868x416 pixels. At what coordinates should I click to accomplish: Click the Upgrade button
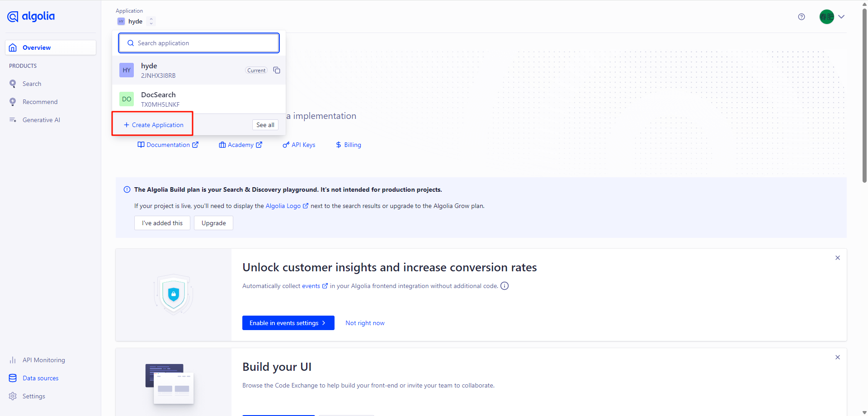pyautogui.click(x=213, y=223)
